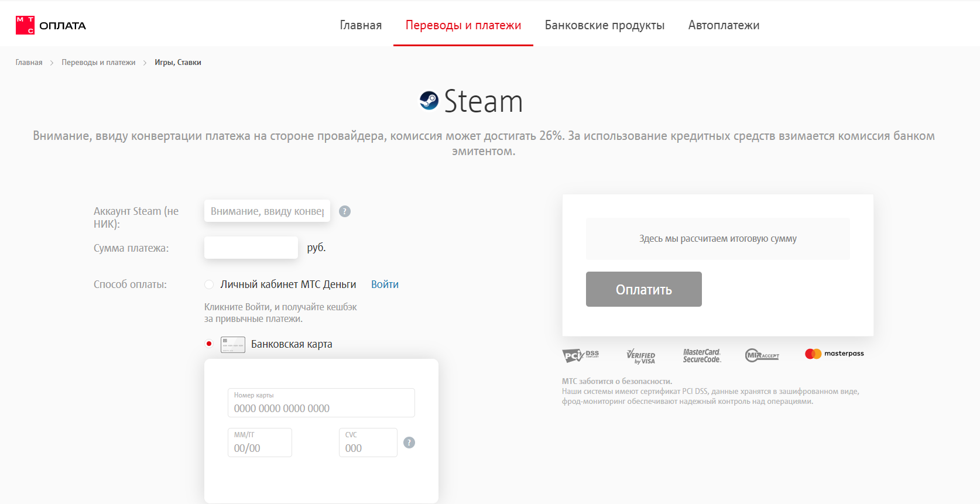Image resolution: width=980 pixels, height=504 pixels.
Task: Select Банковская карта radio option
Action: pos(209,344)
